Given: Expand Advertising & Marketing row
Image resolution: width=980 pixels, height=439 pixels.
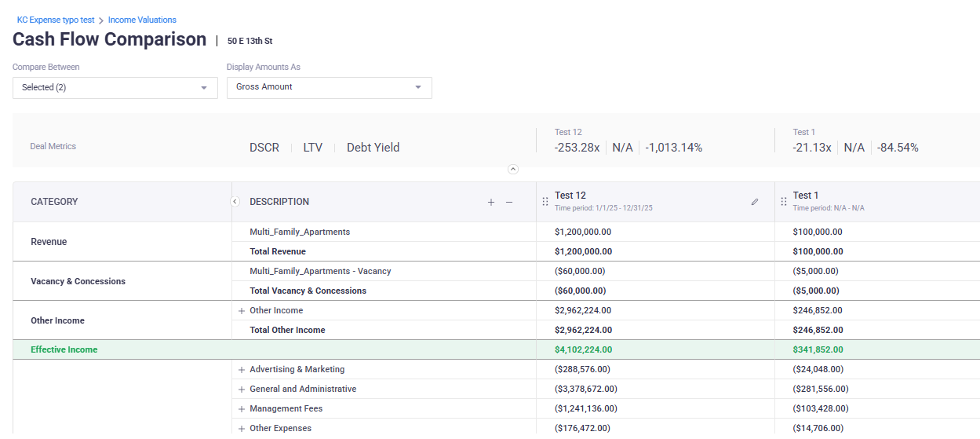Looking at the screenshot, I should tap(242, 370).
